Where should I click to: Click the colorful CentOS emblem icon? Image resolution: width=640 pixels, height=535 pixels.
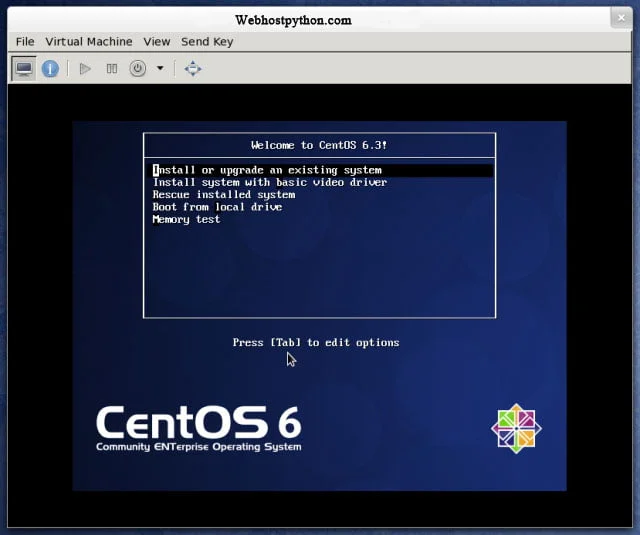click(516, 428)
